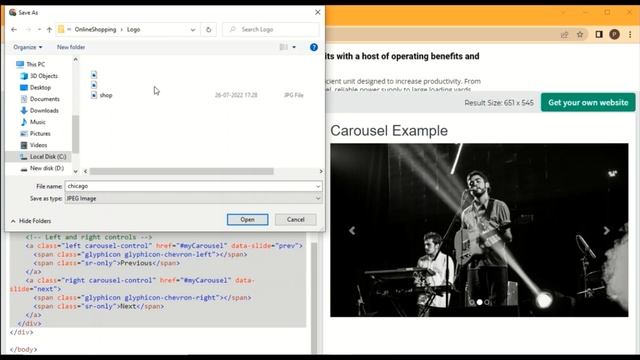Open Videos folder in sidebar
Image resolution: width=640 pixels, height=360 pixels.
[x=34, y=145]
